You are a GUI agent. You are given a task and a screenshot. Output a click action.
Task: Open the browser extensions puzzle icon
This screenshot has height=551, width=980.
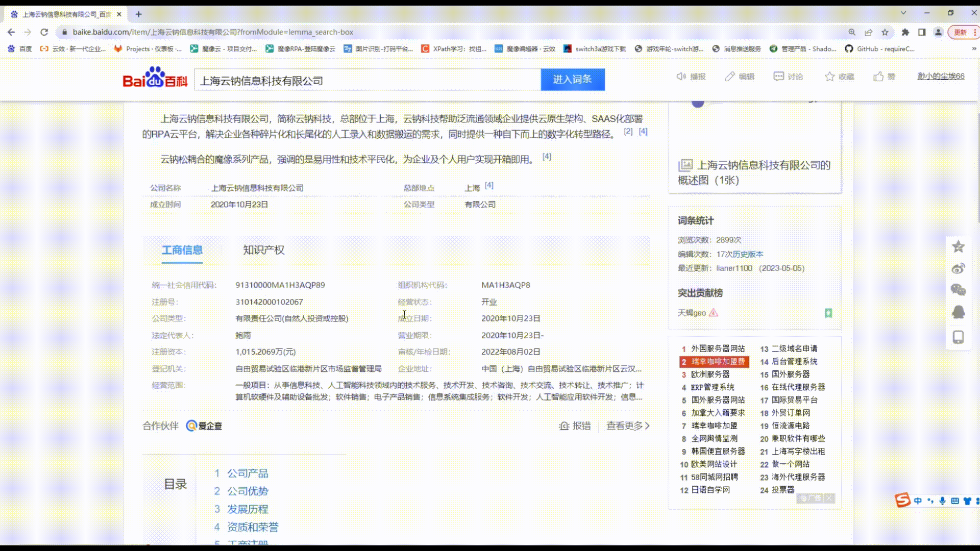[x=905, y=32]
